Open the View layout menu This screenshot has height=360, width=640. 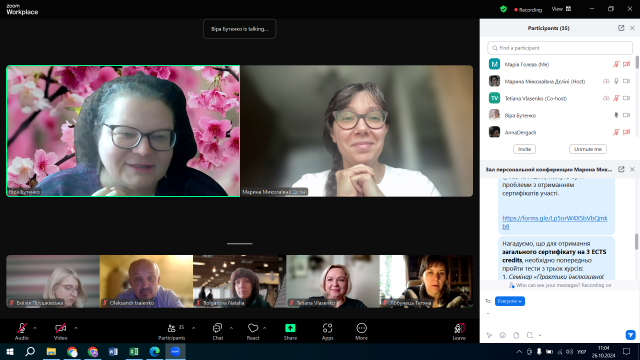(x=562, y=9)
